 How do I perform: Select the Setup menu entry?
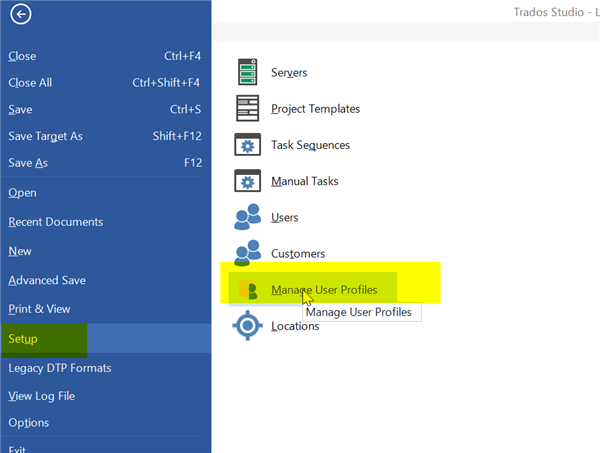(x=106, y=339)
